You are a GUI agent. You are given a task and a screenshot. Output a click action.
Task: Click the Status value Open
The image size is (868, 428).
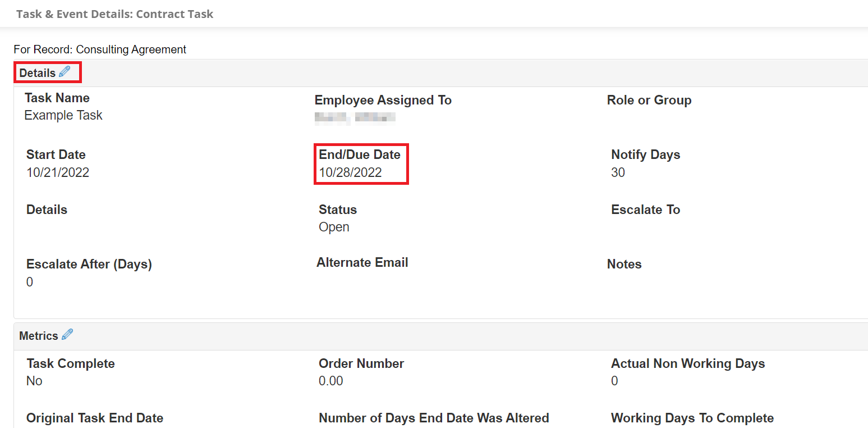334,227
